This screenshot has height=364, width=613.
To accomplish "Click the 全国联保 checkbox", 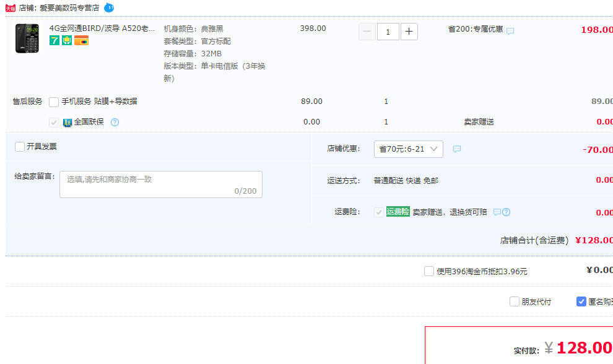I will 54,122.
